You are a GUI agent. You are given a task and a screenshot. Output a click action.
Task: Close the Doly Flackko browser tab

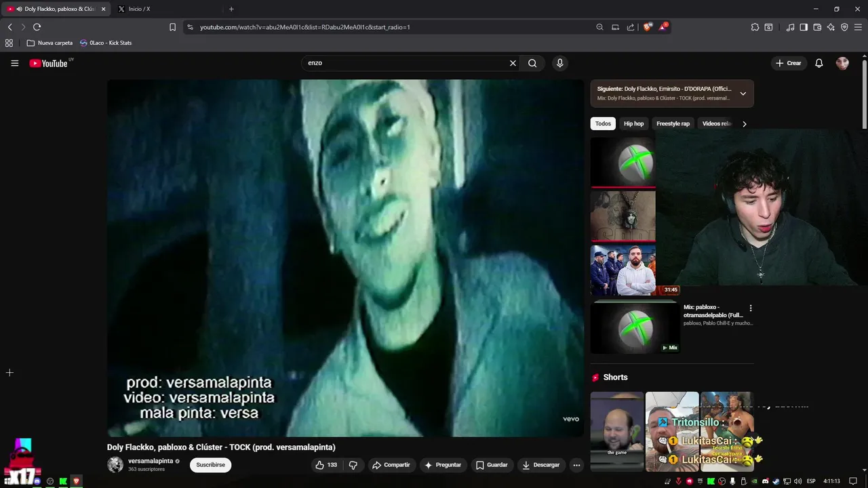click(103, 9)
